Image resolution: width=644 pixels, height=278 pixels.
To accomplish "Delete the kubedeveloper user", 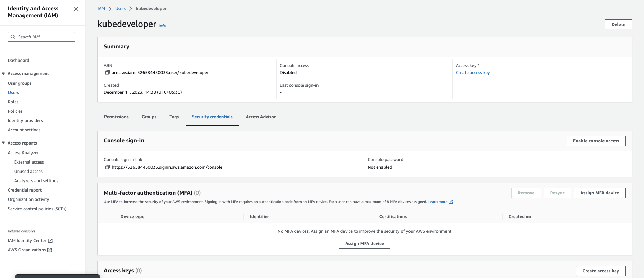I will 618,25.
